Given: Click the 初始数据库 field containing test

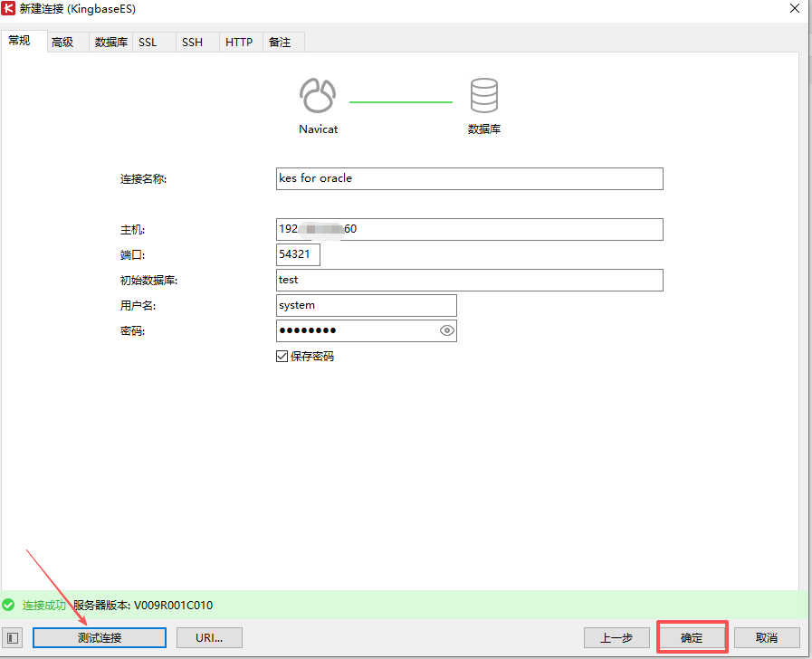Looking at the screenshot, I should coord(469,280).
